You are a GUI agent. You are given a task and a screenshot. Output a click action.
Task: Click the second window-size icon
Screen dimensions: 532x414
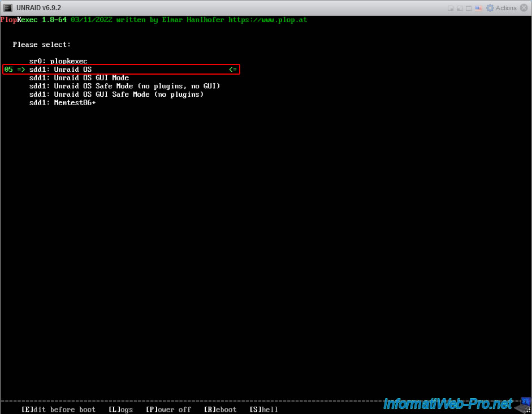460,8
